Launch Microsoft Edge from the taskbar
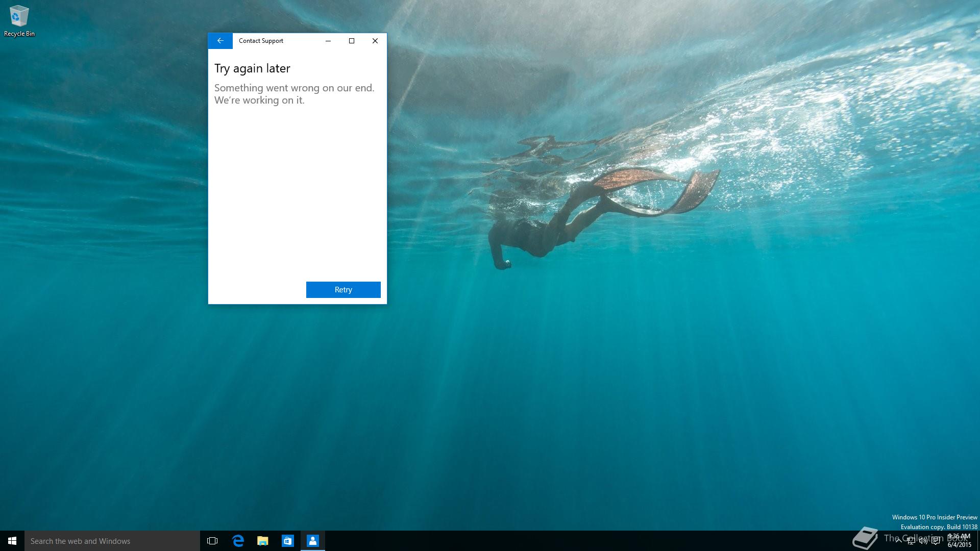The height and width of the screenshot is (551, 980). (x=238, y=541)
